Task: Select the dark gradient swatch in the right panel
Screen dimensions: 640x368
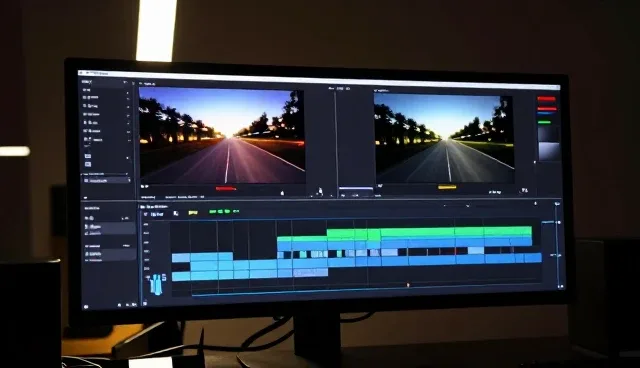Action: coord(548,134)
